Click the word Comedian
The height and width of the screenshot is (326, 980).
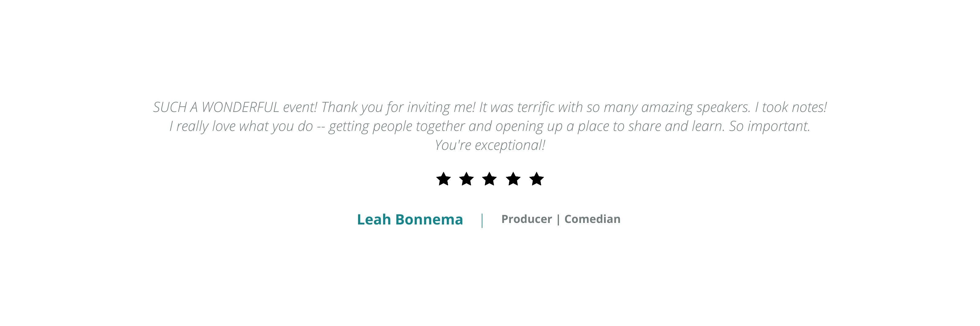click(x=592, y=219)
